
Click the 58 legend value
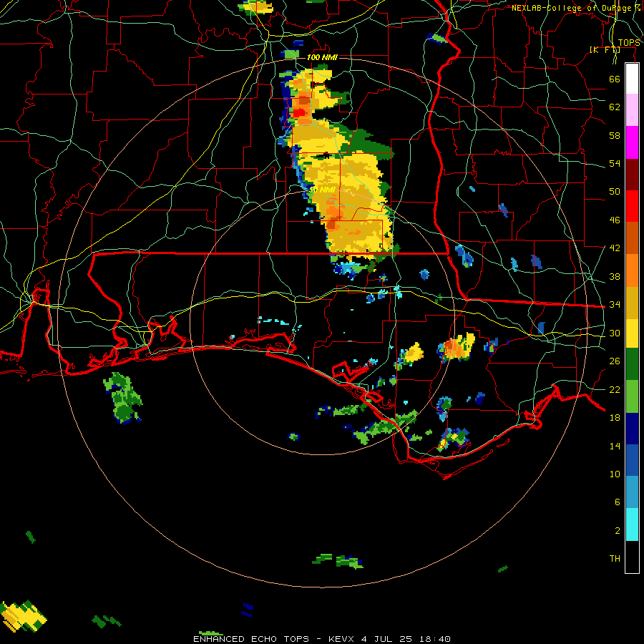coord(615,135)
